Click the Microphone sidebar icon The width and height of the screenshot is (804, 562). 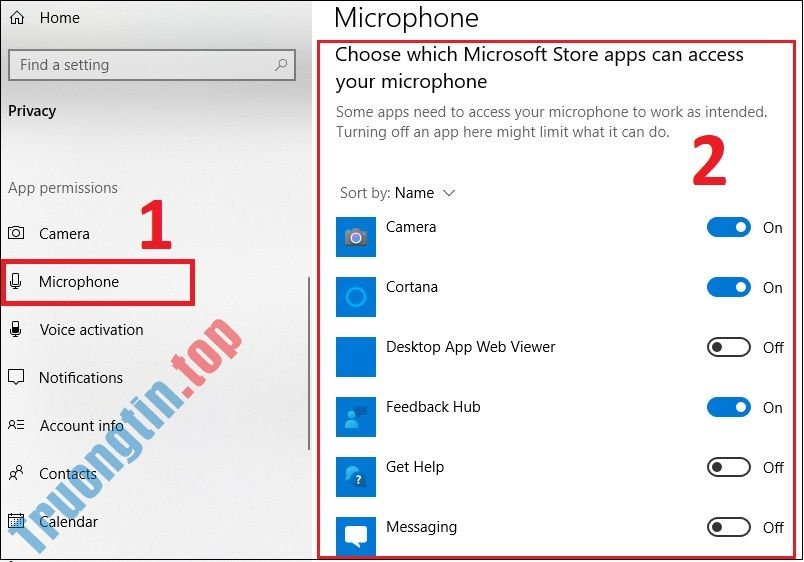point(16,281)
